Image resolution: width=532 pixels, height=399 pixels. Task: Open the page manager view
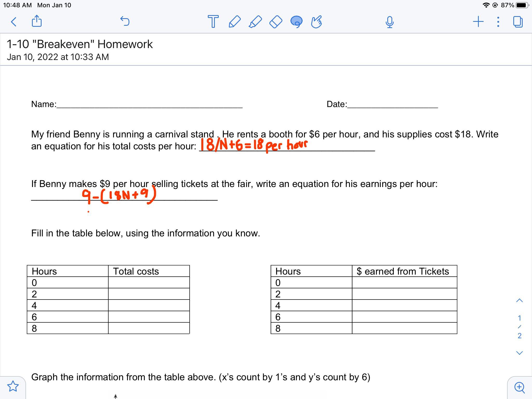pyautogui.click(x=518, y=22)
